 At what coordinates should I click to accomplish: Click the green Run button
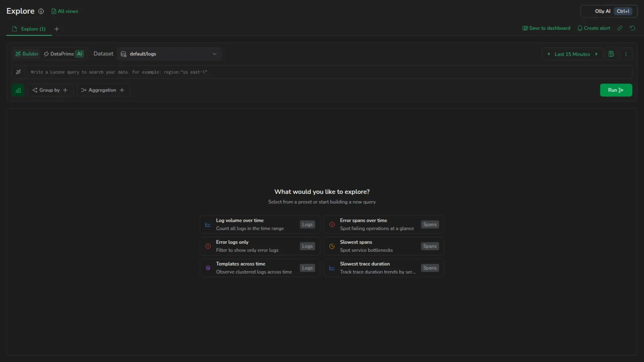[616, 90]
